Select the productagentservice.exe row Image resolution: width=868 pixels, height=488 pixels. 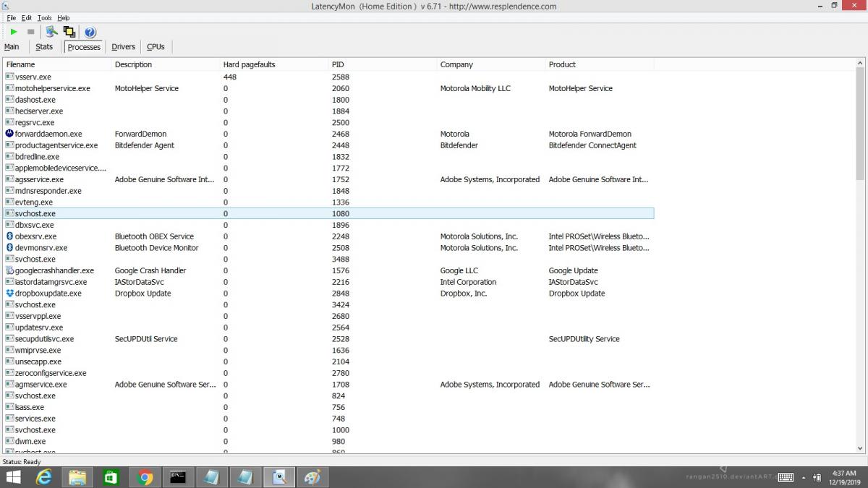(x=328, y=145)
